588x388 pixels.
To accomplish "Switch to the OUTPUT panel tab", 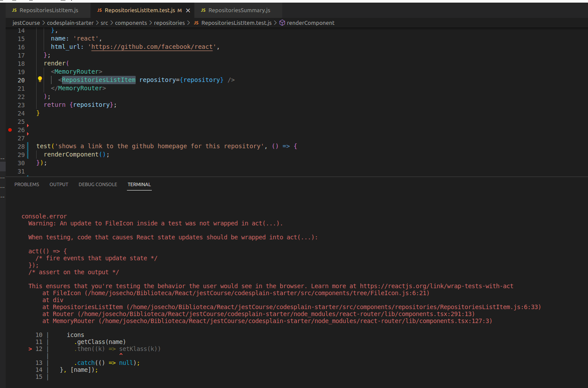I will click(x=59, y=184).
